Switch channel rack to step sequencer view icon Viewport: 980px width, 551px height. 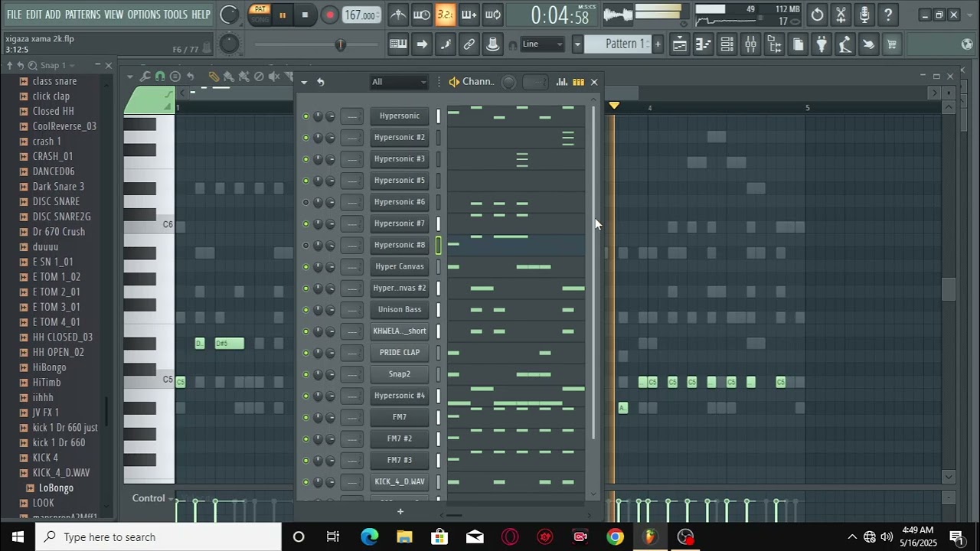pos(578,82)
